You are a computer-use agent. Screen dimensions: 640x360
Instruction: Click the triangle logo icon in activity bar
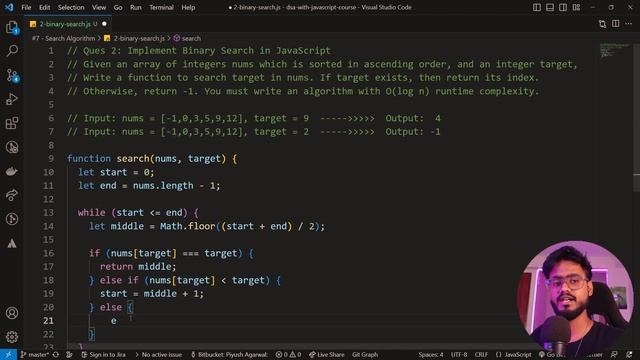(x=12, y=243)
